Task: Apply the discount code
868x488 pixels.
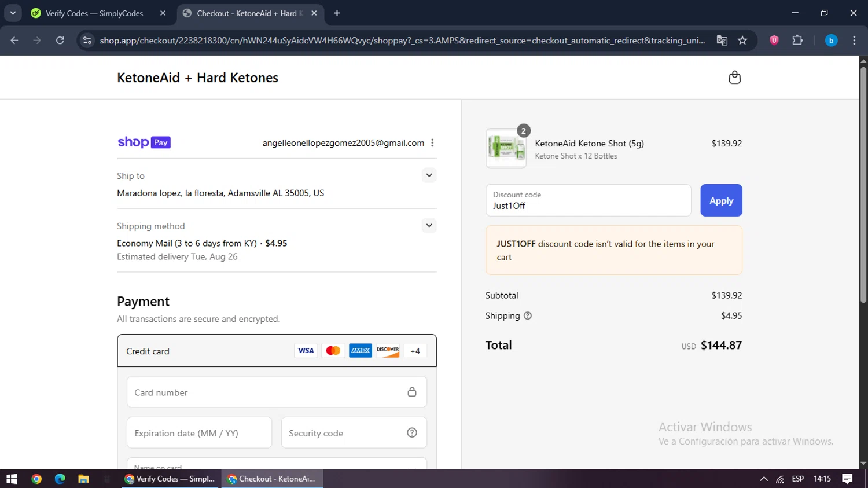Action: (721, 200)
